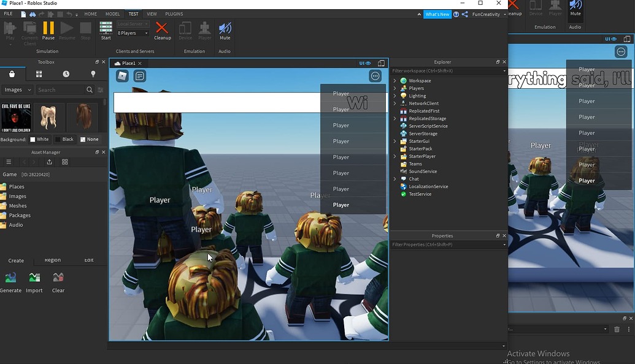Expand the NetworkClient node in Explorer
This screenshot has height=364, width=635.
(395, 103)
